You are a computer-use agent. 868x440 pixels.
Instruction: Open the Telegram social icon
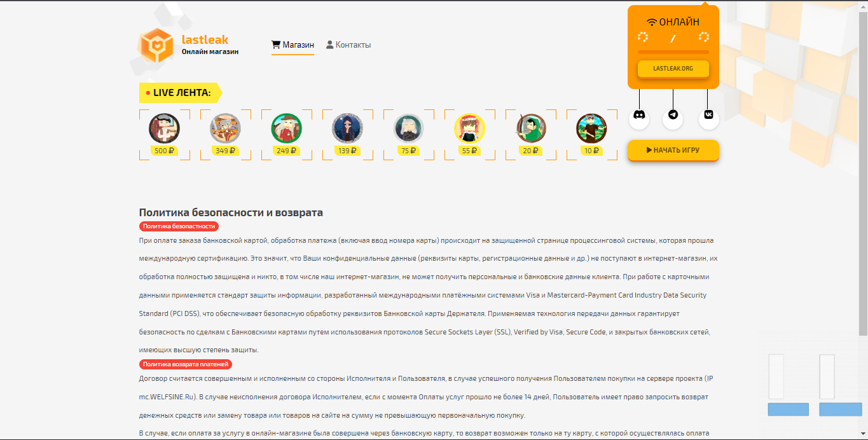coord(673,119)
